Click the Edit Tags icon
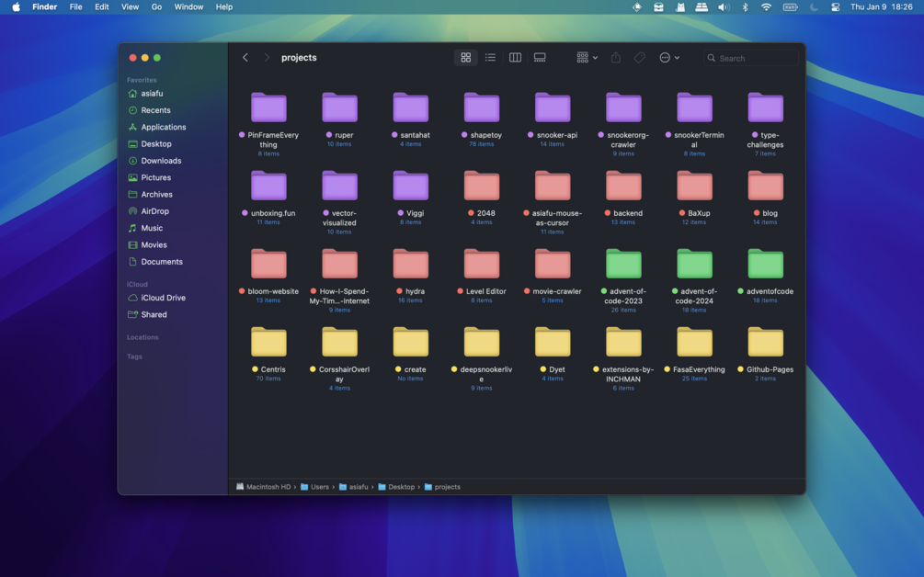Screen dimensions: 924x577 point(639,58)
